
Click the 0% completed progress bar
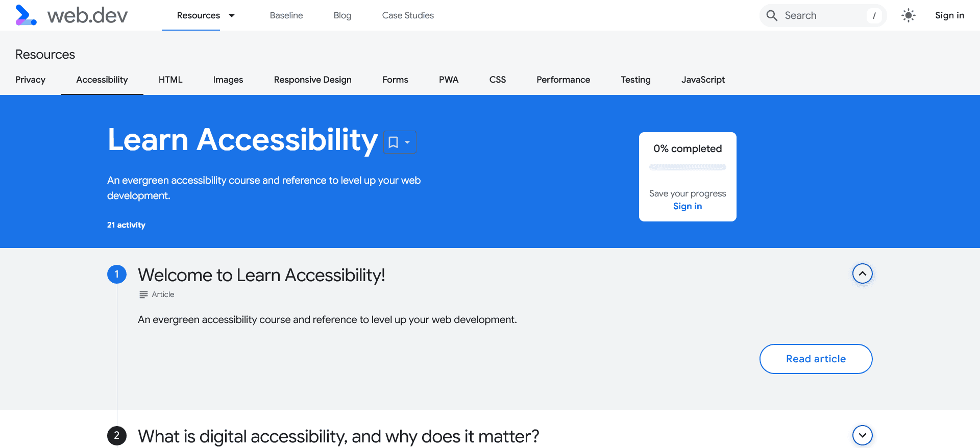(x=688, y=167)
